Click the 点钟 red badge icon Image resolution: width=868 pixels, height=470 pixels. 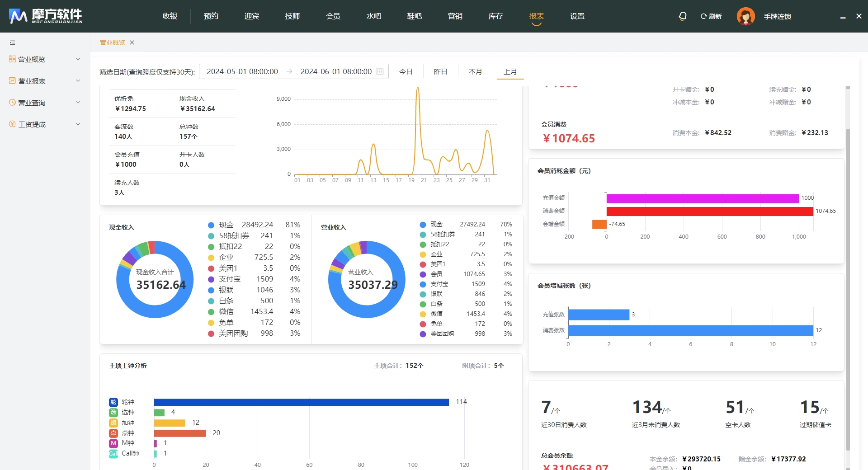[x=113, y=433]
